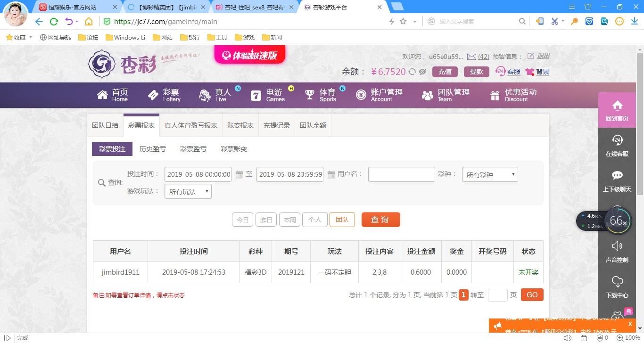644x343 pixels.
Task: Click the 体育 Sports navigation icon
Action: (309, 95)
